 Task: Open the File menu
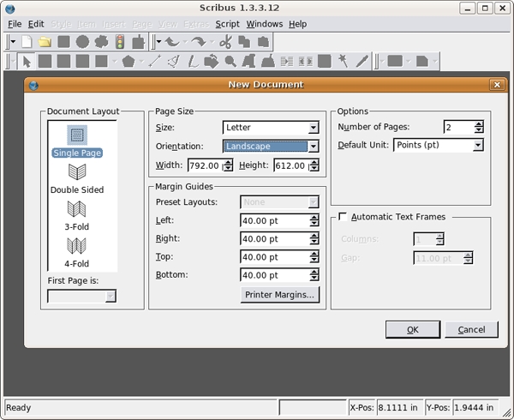(15, 24)
